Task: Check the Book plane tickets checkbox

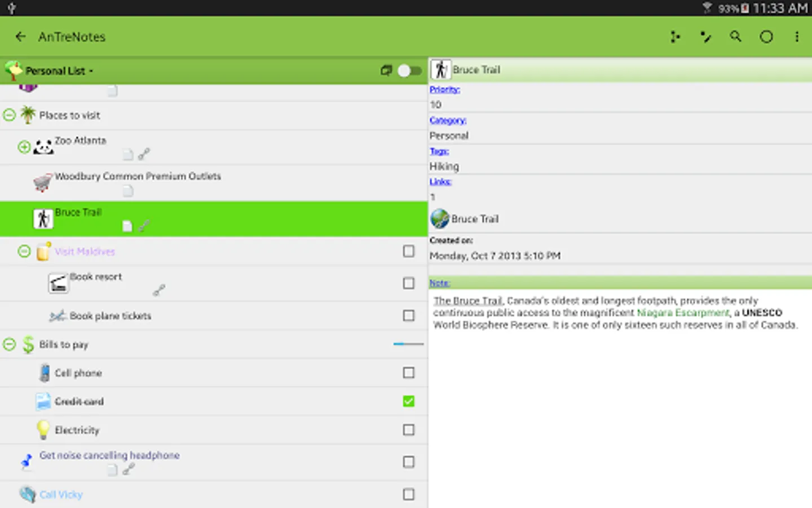Action: (x=409, y=316)
